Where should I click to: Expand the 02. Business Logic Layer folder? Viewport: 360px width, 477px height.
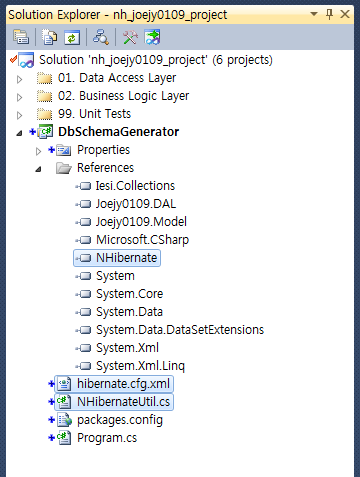pos(19,97)
